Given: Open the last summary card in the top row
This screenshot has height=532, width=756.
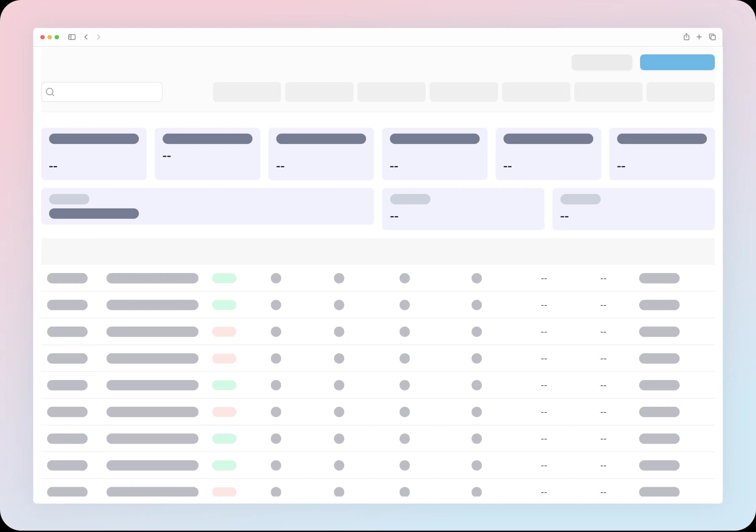Looking at the screenshot, I should 661,154.
